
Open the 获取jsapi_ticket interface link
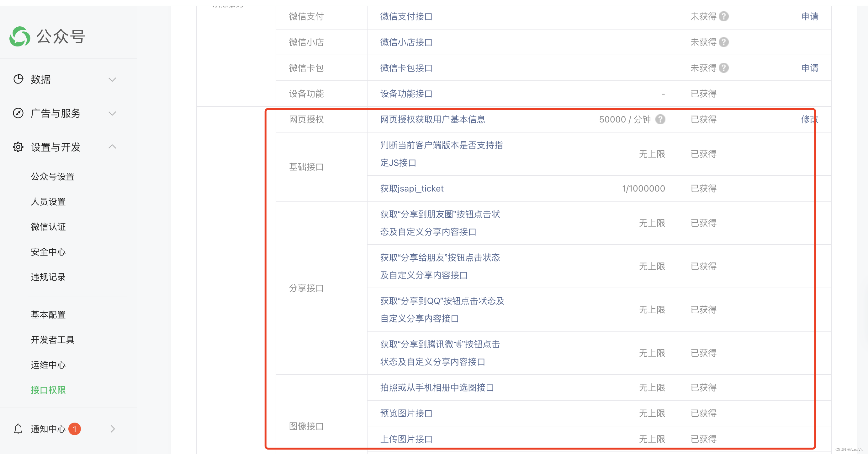click(412, 189)
